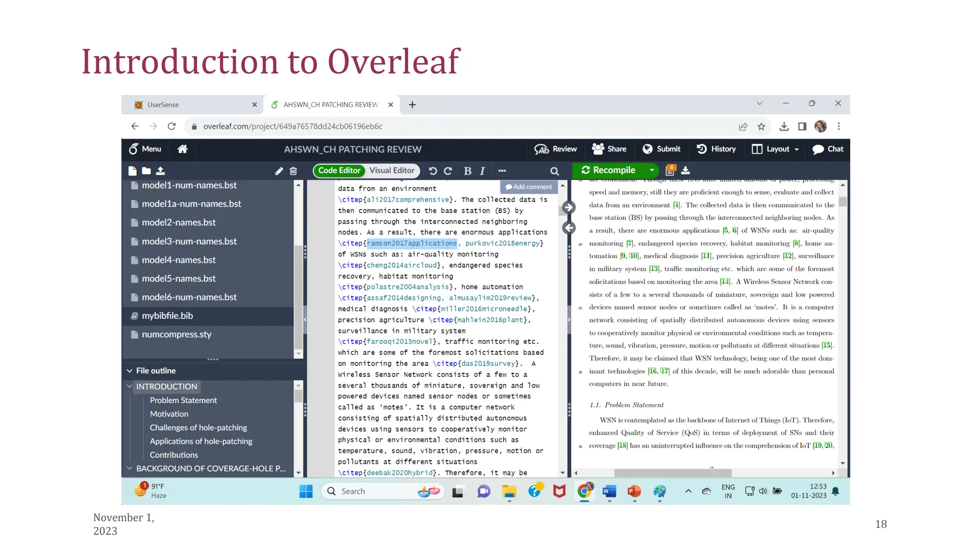Open editor search
Screen dimensions: 980x551
[x=554, y=171]
